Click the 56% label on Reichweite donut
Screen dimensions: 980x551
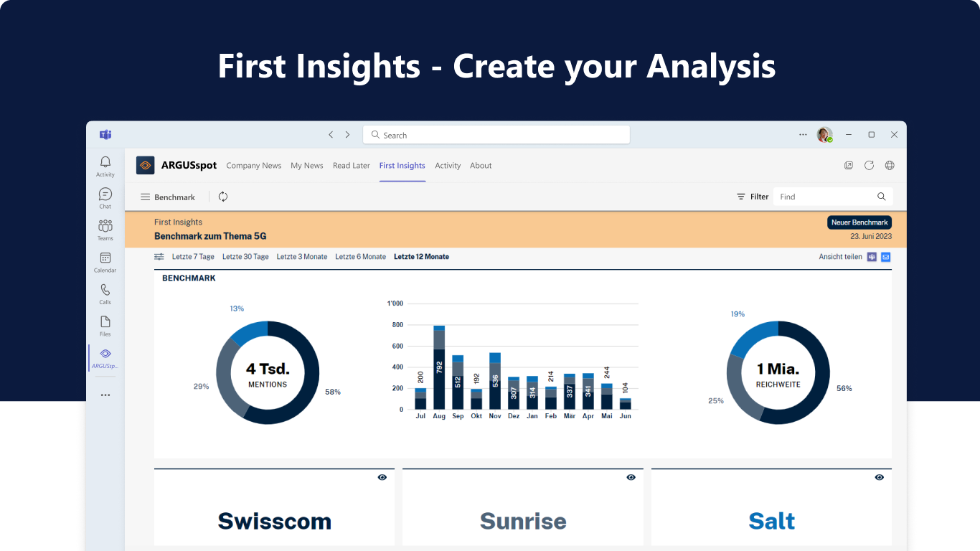click(844, 388)
